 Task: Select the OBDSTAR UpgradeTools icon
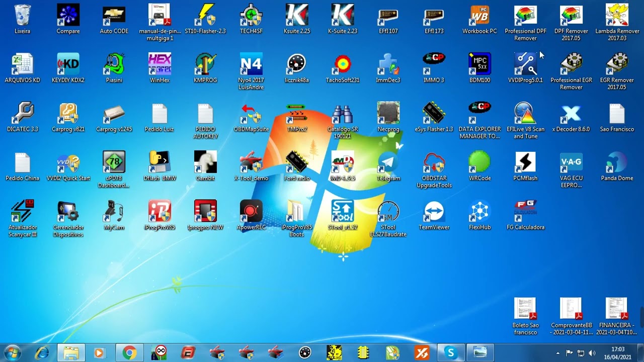click(x=434, y=162)
